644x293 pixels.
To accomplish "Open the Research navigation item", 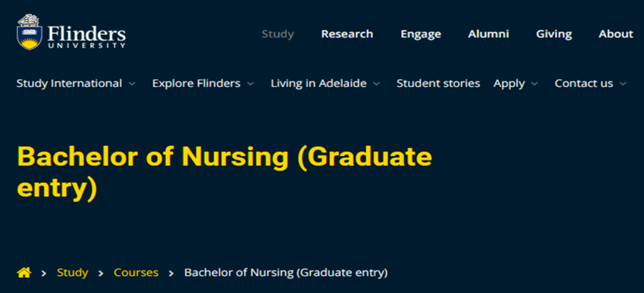I will coord(347,34).
